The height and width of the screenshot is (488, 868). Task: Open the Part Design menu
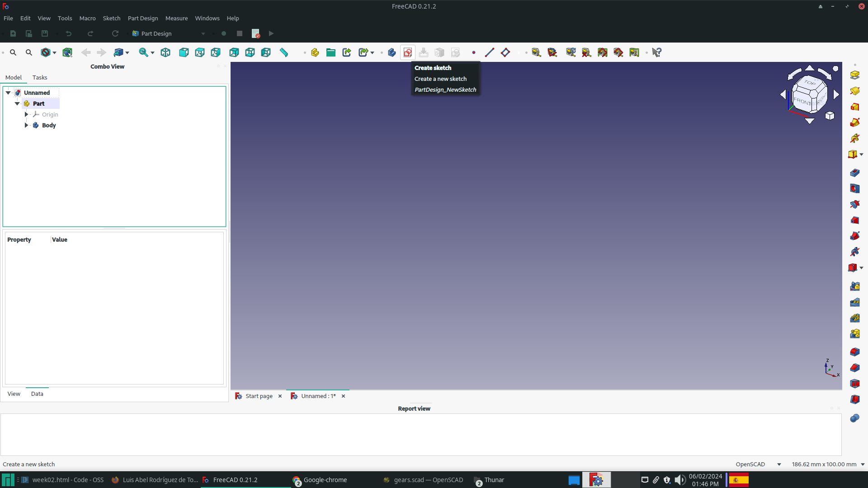tap(143, 18)
